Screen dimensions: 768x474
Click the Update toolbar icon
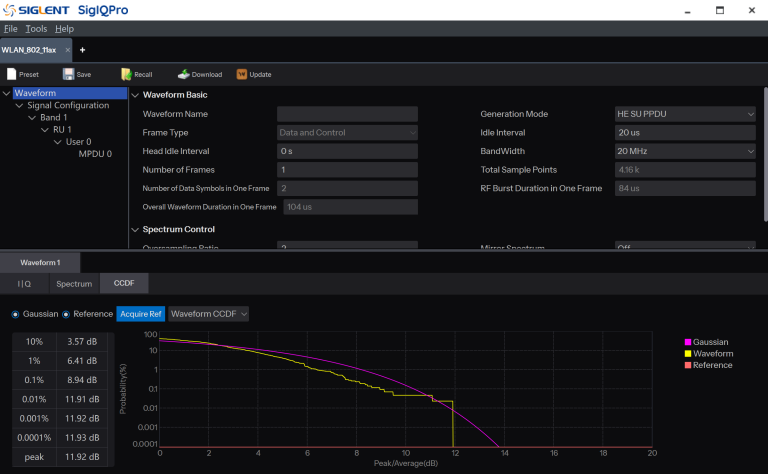tap(242, 74)
